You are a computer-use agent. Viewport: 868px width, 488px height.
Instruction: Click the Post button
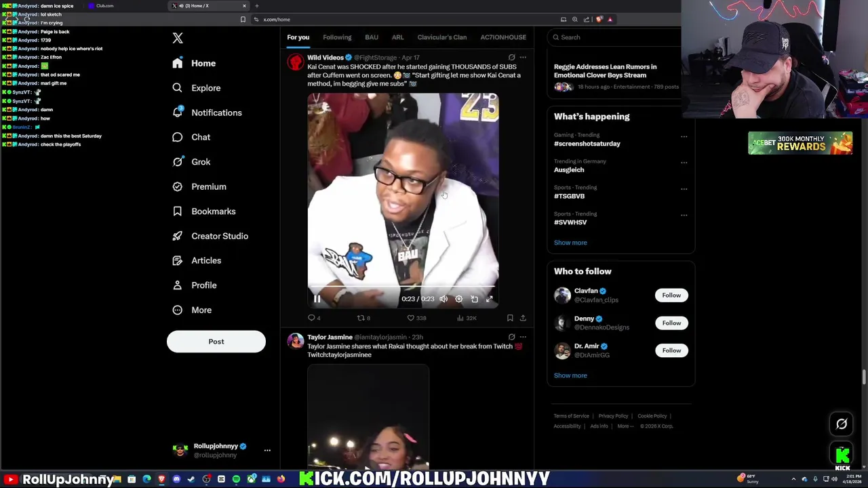click(216, 342)
